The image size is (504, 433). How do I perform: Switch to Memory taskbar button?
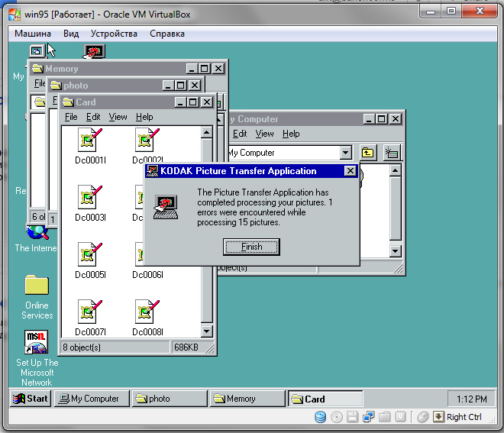pos(247,399)
